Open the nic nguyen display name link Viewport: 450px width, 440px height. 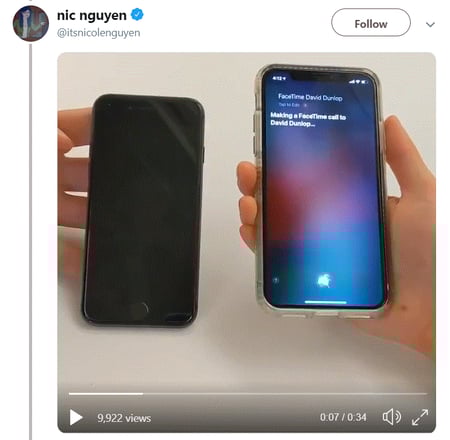92,15
